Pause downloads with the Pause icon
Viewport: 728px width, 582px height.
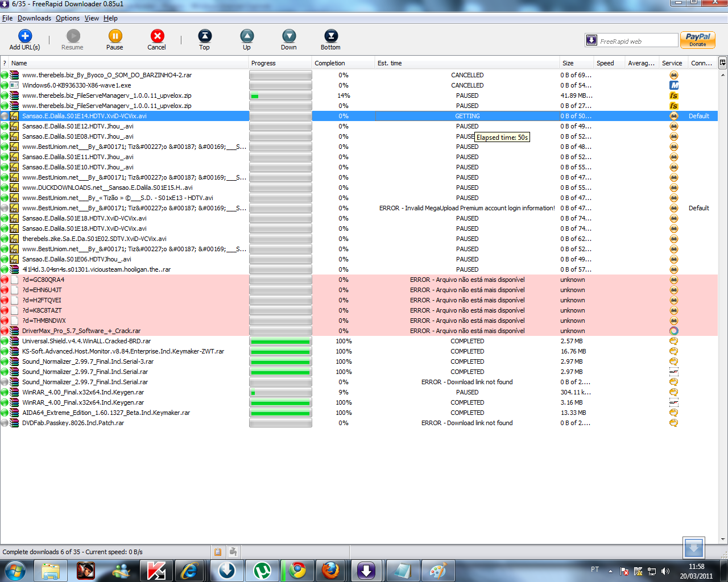pyautogui.click(x=115, y=36)
